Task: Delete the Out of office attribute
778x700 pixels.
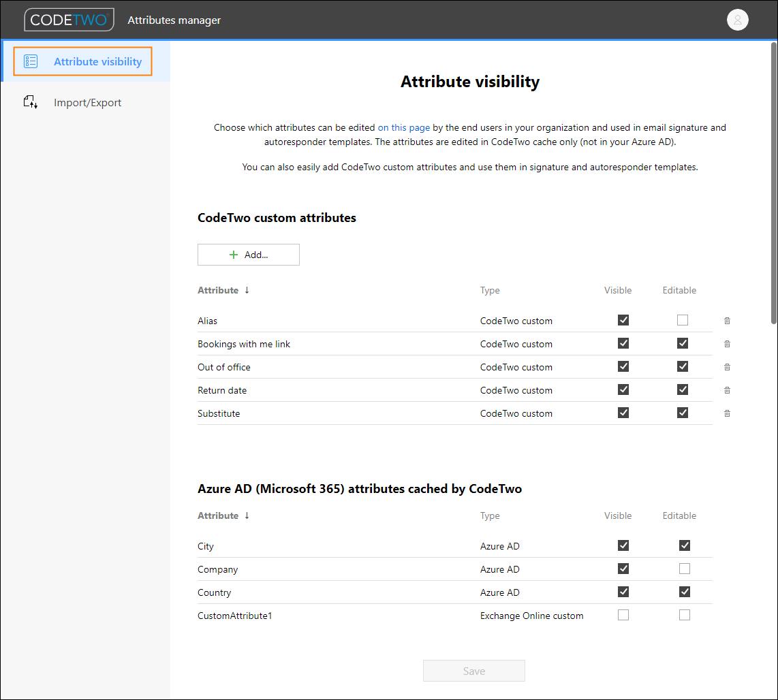Action: pyautogui.click(x=727, y=367)
